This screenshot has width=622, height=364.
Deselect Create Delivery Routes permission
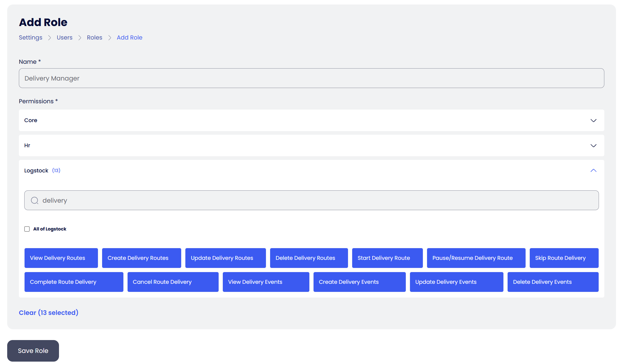(141, 258)
